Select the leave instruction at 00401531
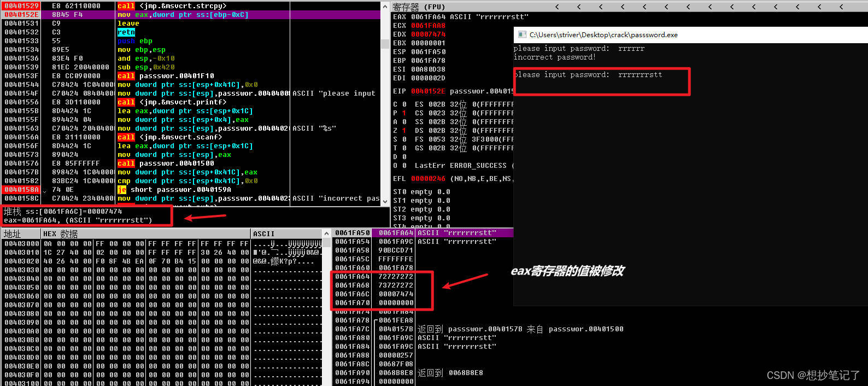 coord(191,24)
